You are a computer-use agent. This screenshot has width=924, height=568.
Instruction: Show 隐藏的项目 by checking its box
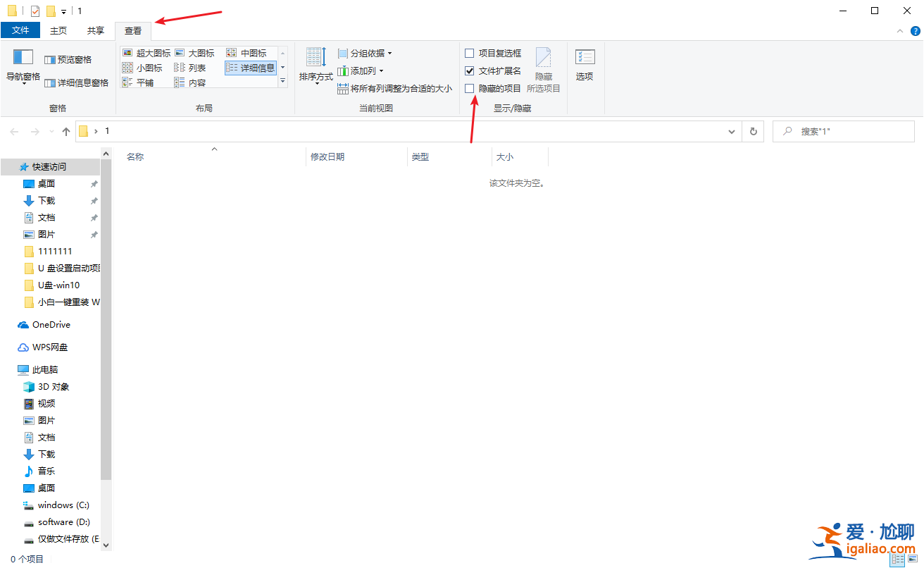[469, 88]
